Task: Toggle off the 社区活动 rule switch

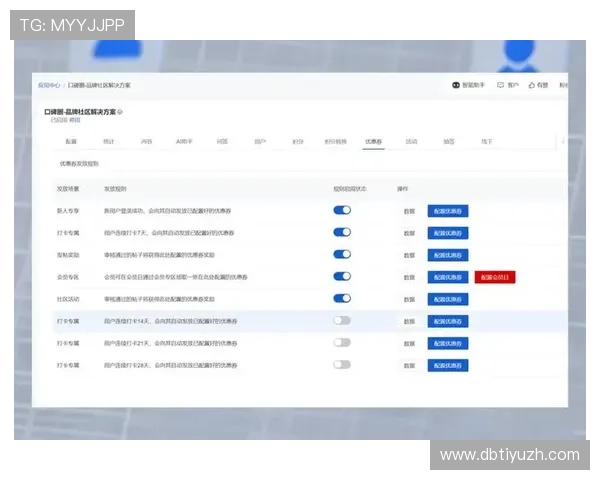Action: (342, 298)
